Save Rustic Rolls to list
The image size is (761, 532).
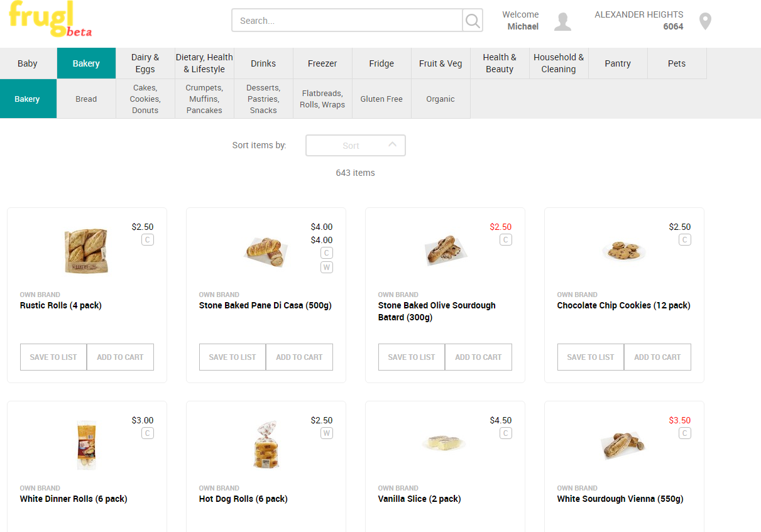53,357
